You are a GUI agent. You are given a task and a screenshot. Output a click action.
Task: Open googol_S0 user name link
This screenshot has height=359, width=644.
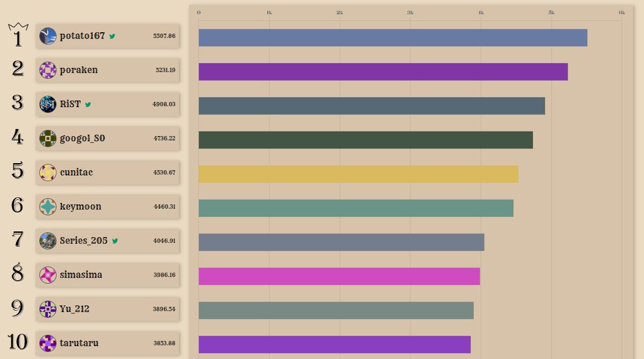click(x=82, y=138)
